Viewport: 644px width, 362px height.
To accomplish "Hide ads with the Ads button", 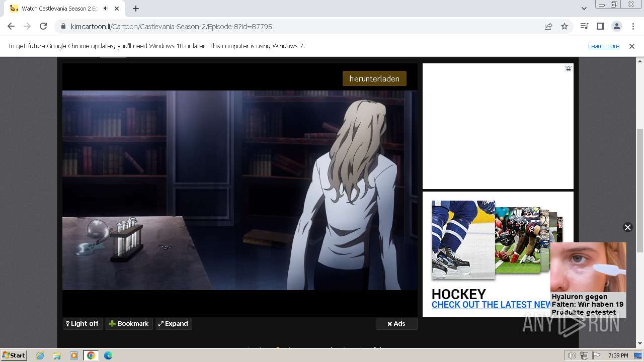I will (396, 324).
